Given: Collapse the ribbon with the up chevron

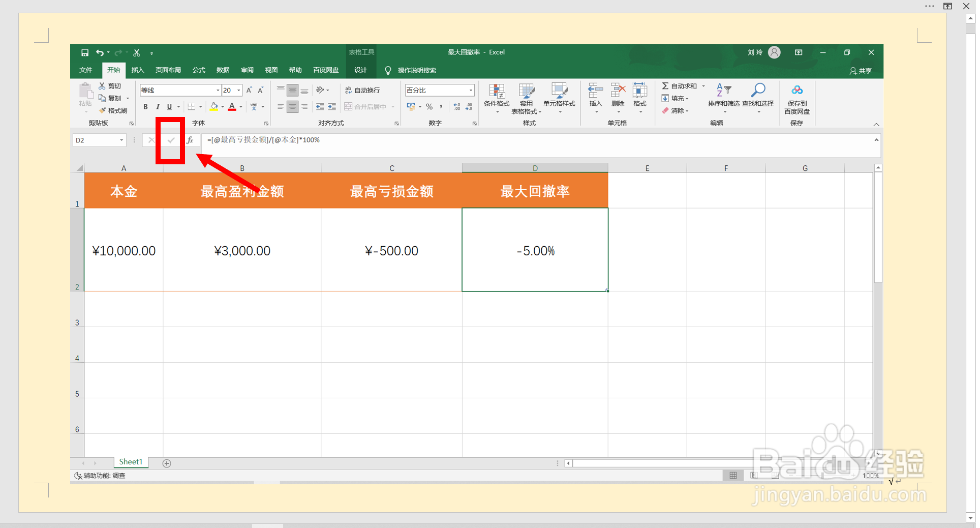Looking at the screenshot, I should pyautogui.click(x=876, y=124).
